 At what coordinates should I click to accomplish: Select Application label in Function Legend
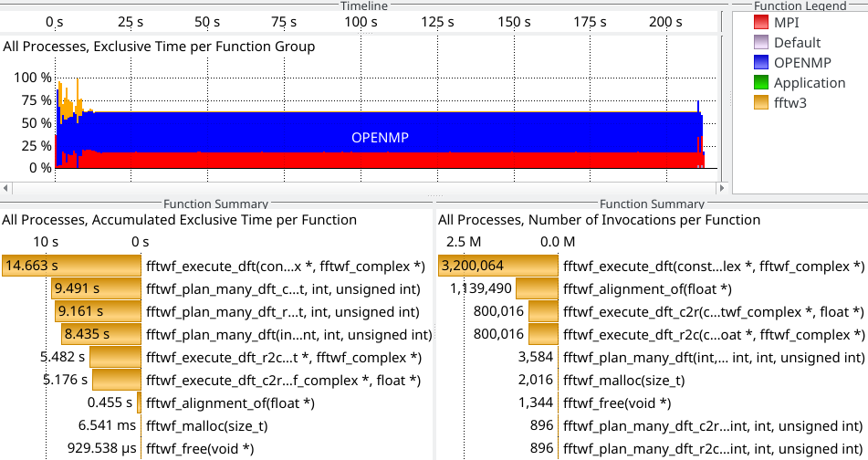810,83
